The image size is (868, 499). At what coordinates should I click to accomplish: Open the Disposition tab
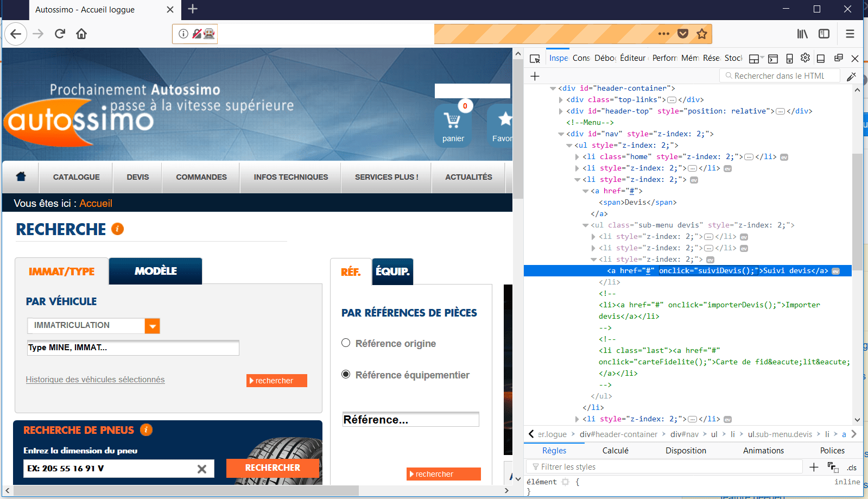(686, 451)
